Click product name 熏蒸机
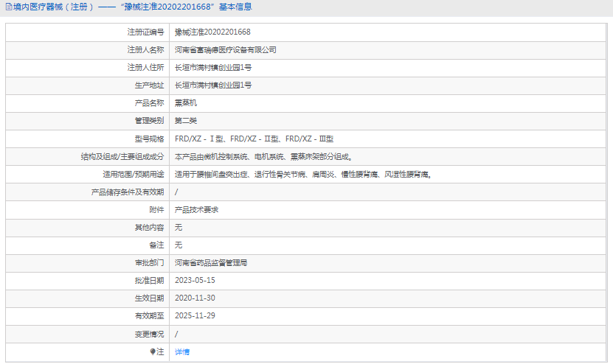 (186, 103)
